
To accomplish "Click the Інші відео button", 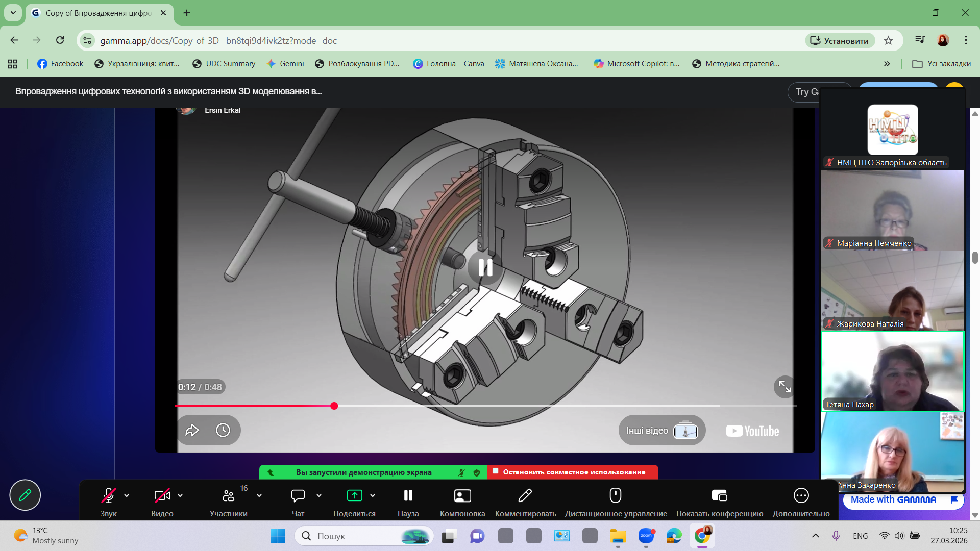I will 661,431.
